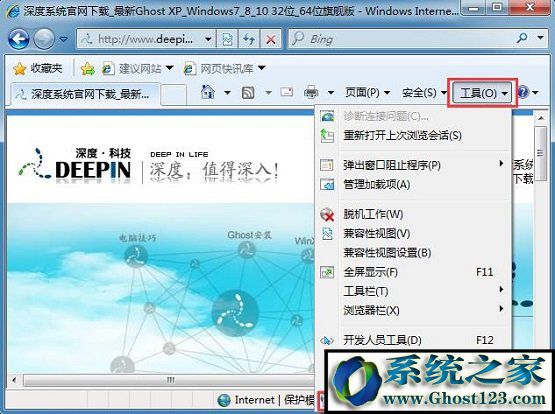Click the Internet security zone status text

[x=275, y=400]
